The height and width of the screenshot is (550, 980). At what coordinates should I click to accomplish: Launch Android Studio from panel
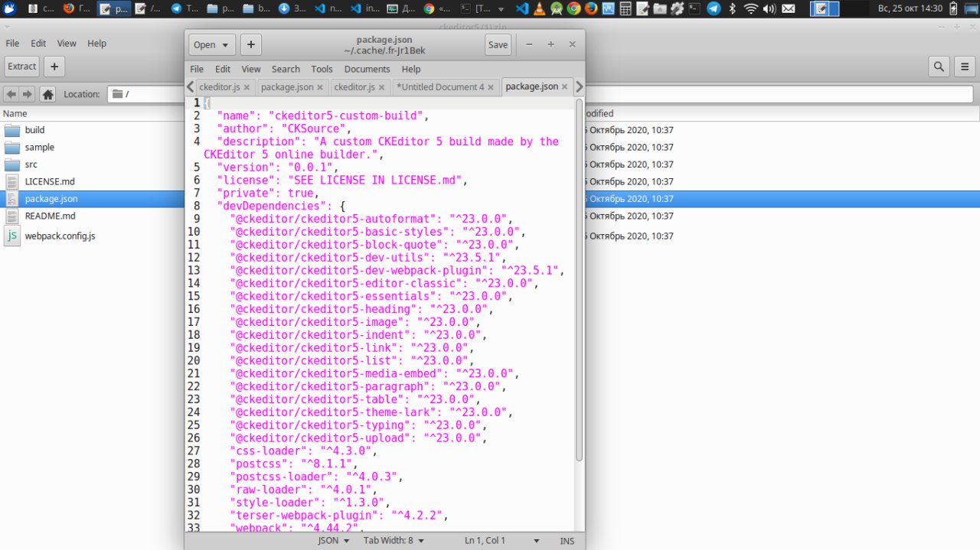[x=557, y=9]
